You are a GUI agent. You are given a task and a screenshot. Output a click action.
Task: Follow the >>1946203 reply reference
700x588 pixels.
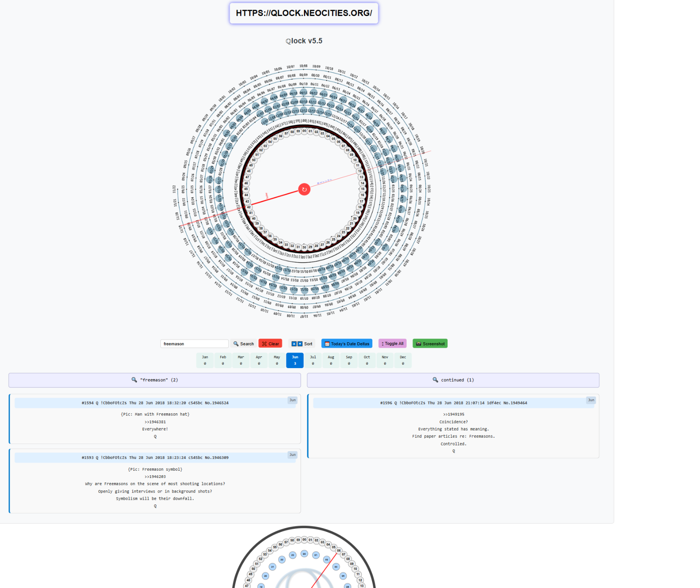[x=155, y=477]
